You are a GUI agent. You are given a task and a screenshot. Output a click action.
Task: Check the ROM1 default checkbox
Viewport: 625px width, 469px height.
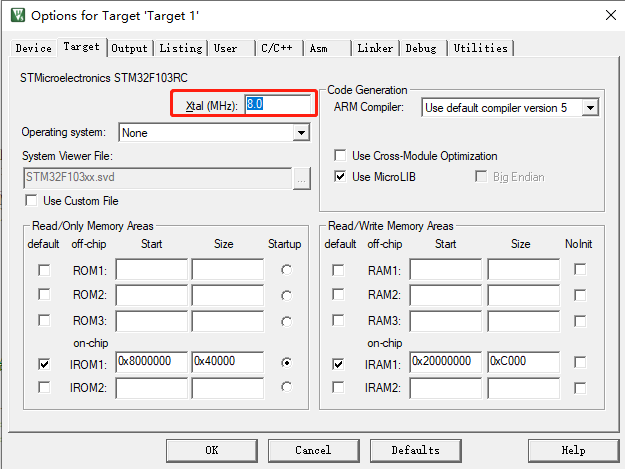(44, 270)
